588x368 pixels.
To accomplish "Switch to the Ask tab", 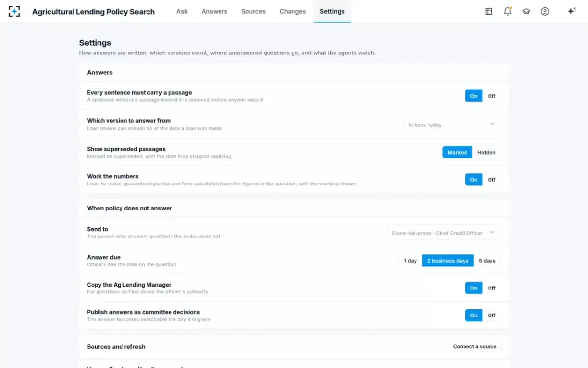I will pyautogui.click(x=182, y=11).
